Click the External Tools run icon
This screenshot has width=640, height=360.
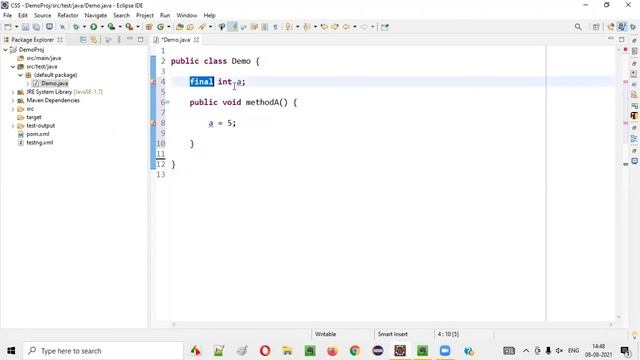129,27
